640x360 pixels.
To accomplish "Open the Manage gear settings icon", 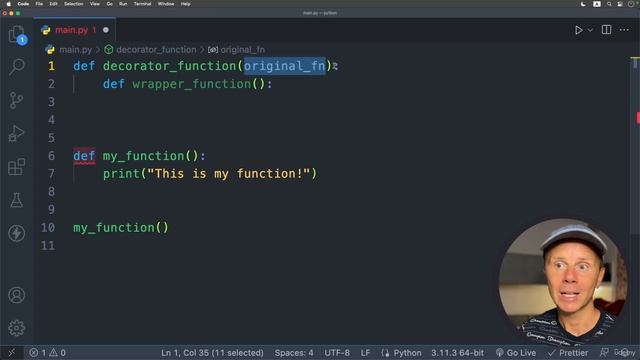I will coord(16,328).
